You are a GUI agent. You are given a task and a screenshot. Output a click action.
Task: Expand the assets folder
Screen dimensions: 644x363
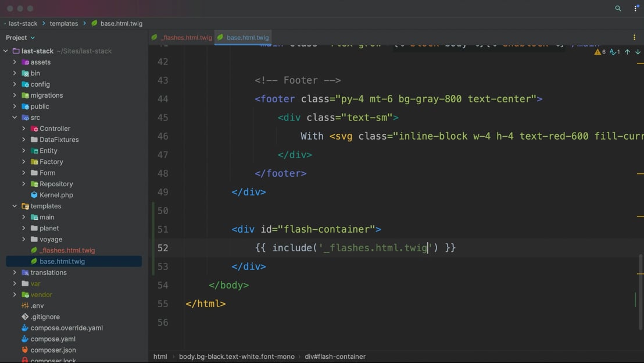tap(15, 62)
